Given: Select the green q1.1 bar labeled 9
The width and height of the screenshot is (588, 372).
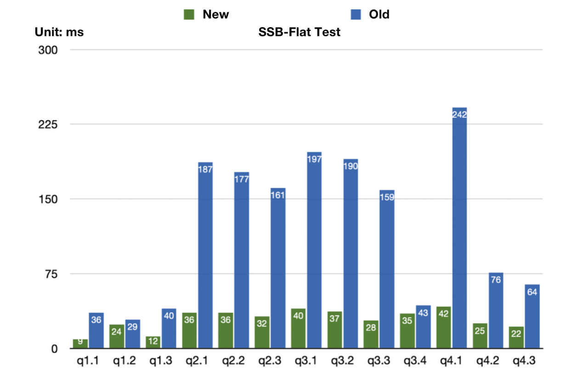Looking at the screenshot, I should [x=80, y=343].
